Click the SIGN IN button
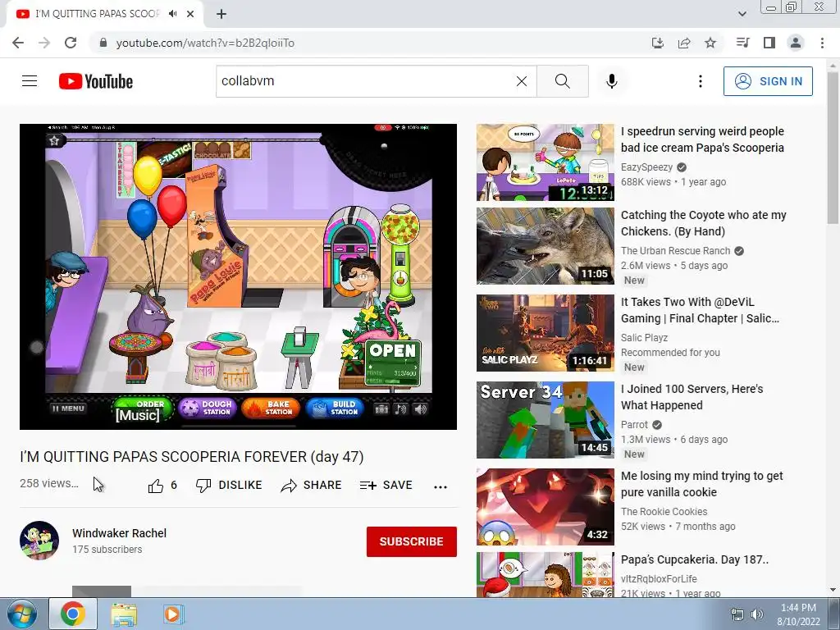This screenshot has height=630, width=840. click(768, 81)
